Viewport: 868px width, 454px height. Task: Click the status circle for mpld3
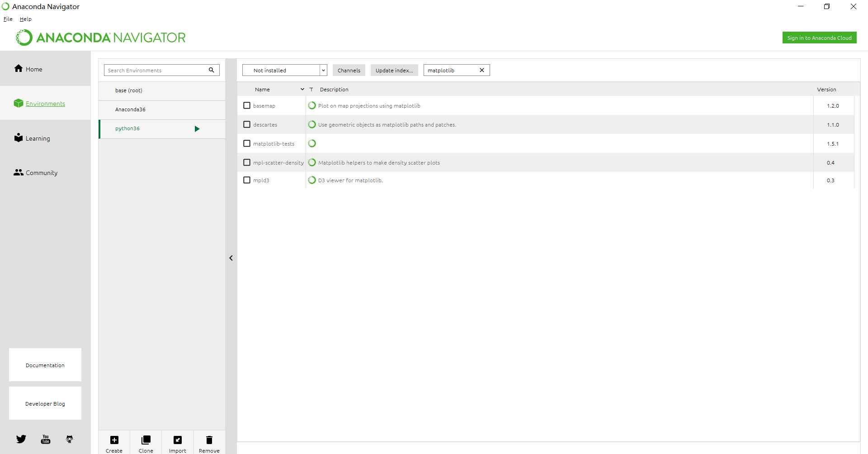[312, 180]
